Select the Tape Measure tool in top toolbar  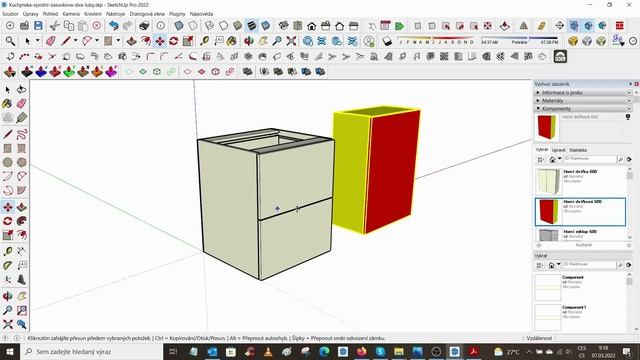[x=204, y=41]
